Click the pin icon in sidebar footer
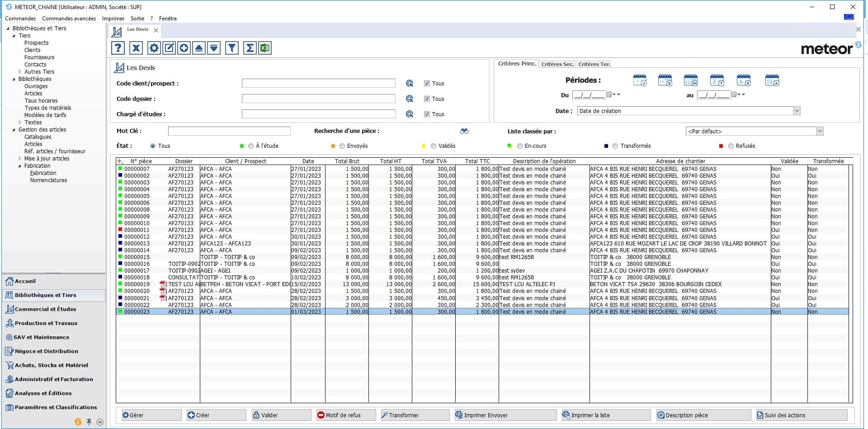 point(89,422)
